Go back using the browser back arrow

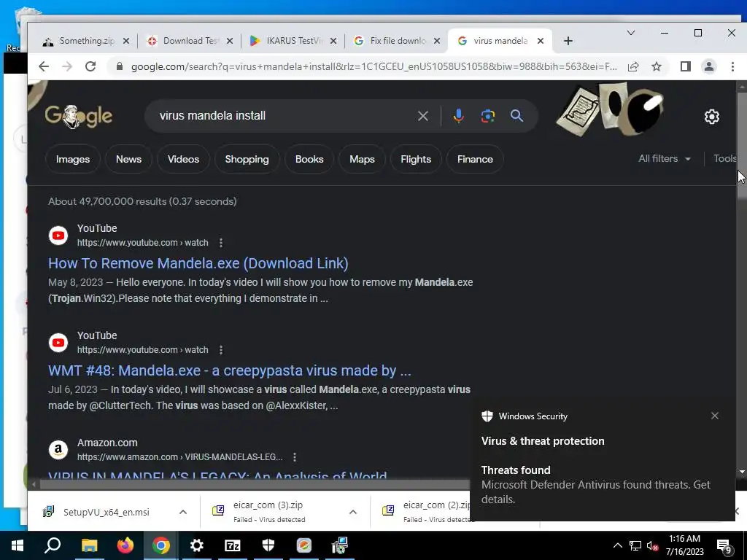click(43, 66)
